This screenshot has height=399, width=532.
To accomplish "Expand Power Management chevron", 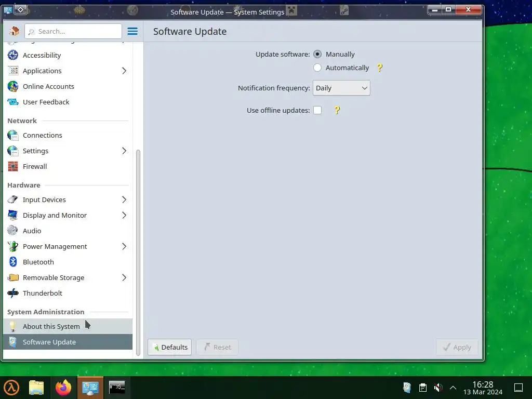I will pyautogui.click(x=124, y=246).
